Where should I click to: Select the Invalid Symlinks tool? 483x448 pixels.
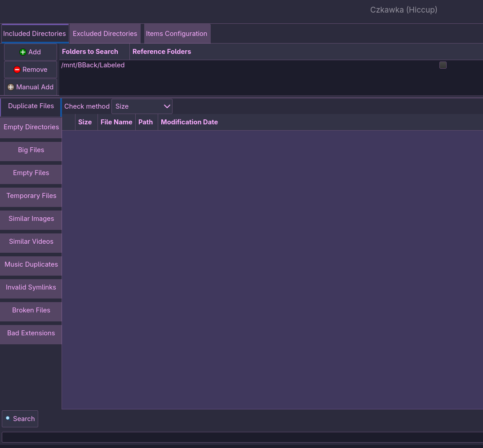(x=31, y=287)
